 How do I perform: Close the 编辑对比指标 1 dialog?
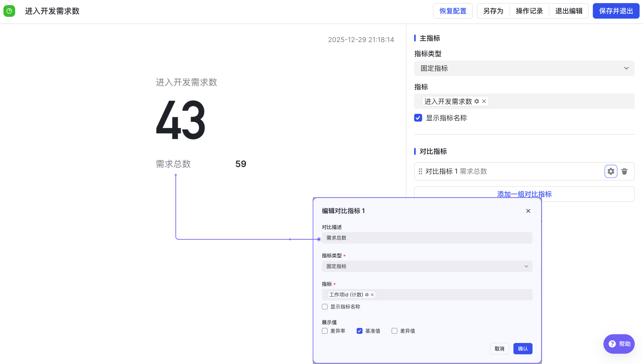click(x=528, y=211)
